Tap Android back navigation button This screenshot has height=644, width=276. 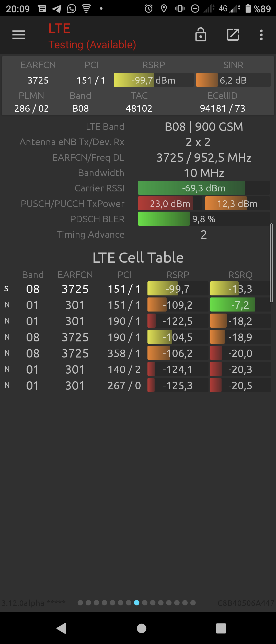pyautogui.click(x=61, y=628)
